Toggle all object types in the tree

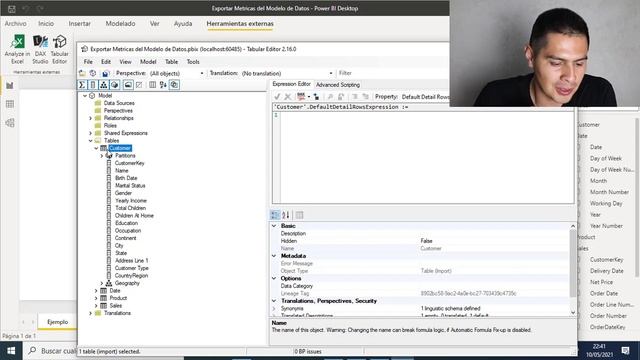[x=174, y=85]
